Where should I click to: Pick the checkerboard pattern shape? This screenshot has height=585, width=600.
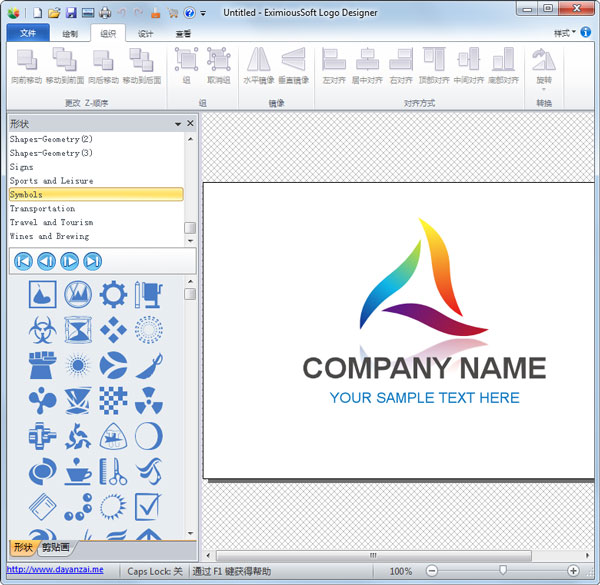(x=113, y=401)
